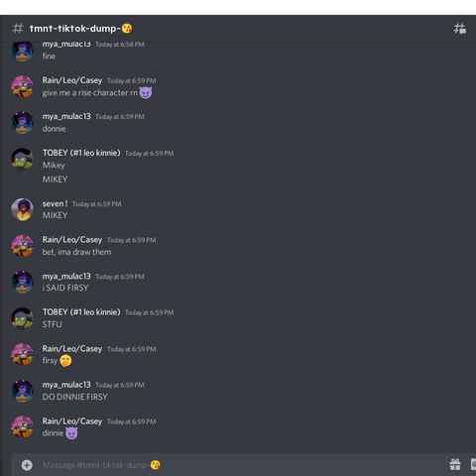
Task: Focus the Message #tmnt-tiktok-dump input field
Action: click(231, 465)
